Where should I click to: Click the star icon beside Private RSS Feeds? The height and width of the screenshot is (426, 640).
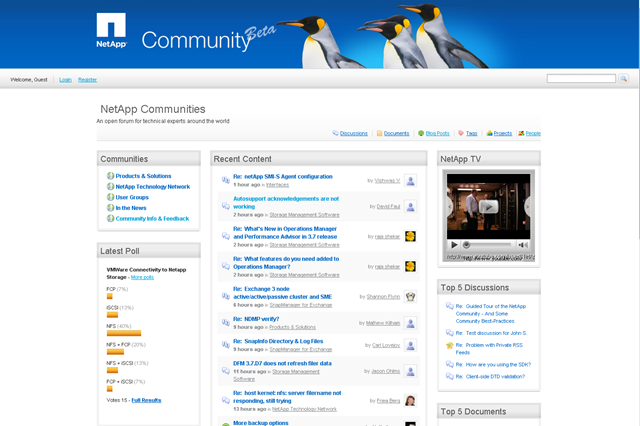click(x=449, y=345)
